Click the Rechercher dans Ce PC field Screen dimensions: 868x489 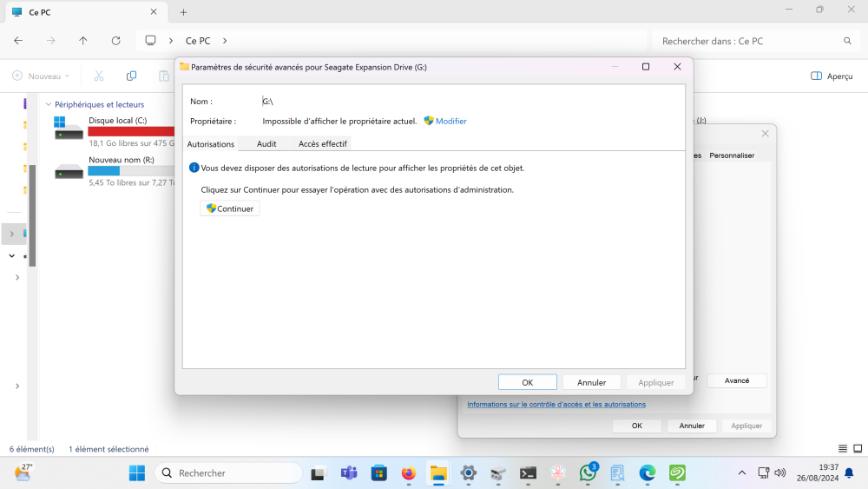point(746,41)
